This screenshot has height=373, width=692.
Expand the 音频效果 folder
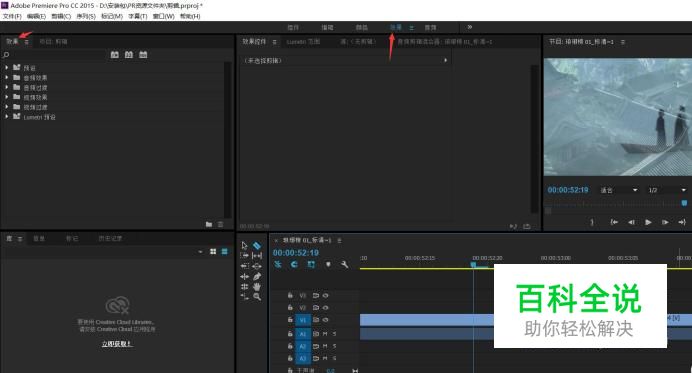(7, 77)
